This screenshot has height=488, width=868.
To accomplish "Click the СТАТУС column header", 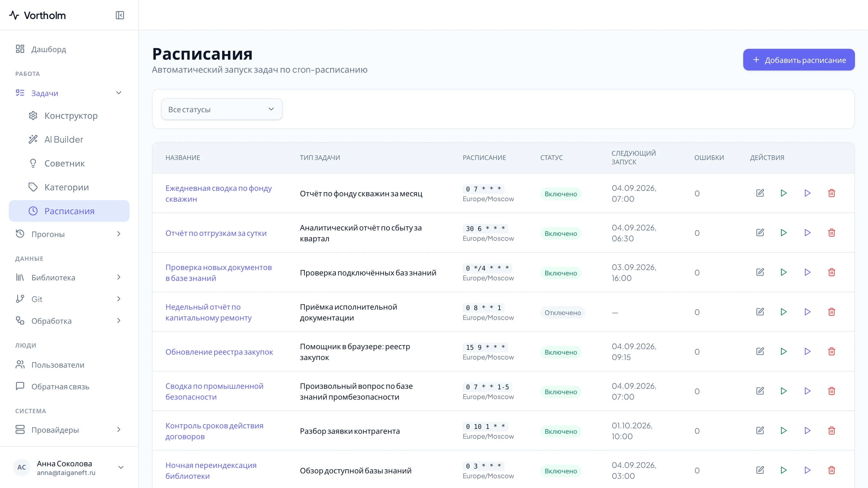I will point(552,157).
